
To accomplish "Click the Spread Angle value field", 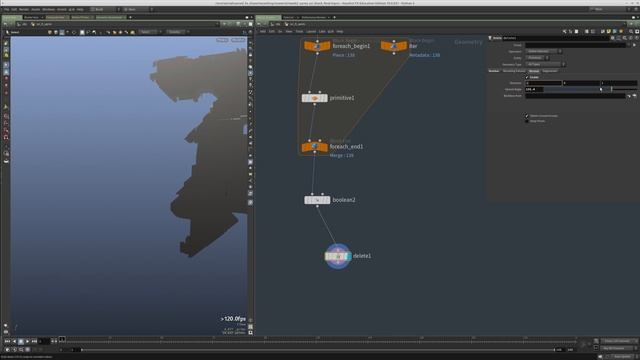I will pos(534,89).
